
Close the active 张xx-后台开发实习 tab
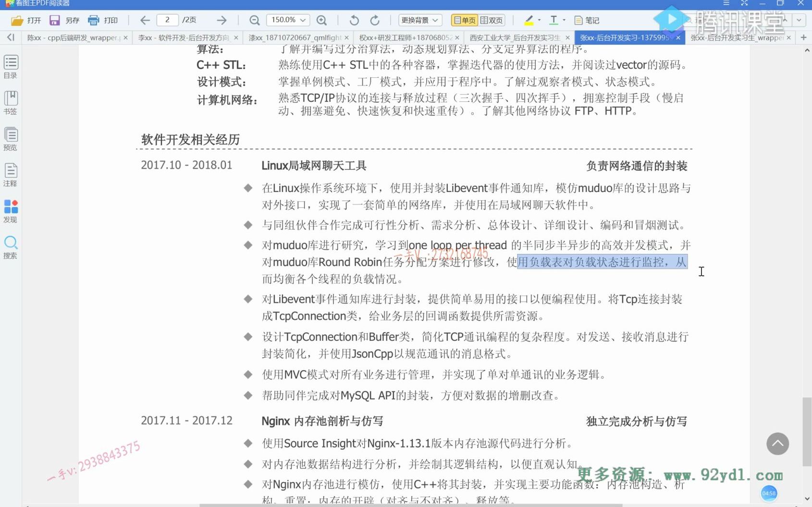coord(678,37)
